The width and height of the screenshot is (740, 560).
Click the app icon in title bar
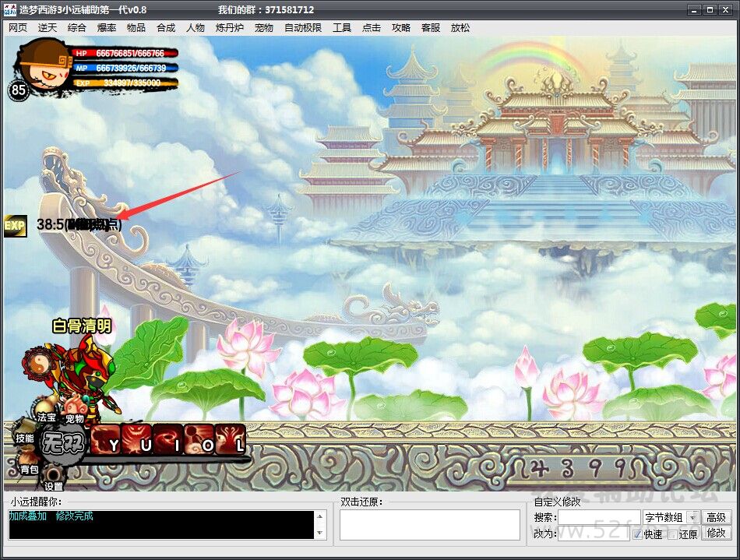[x=10, y=9]
